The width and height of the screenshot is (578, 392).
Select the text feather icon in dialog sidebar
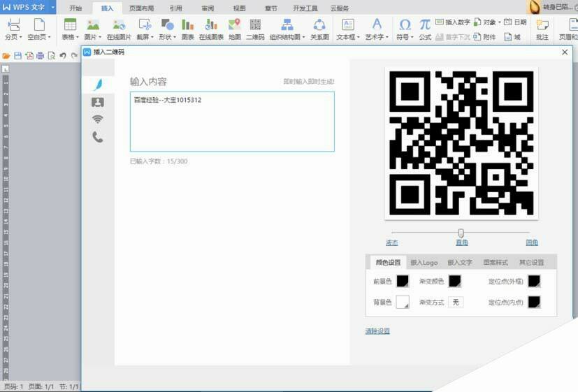tap(98, 85)
